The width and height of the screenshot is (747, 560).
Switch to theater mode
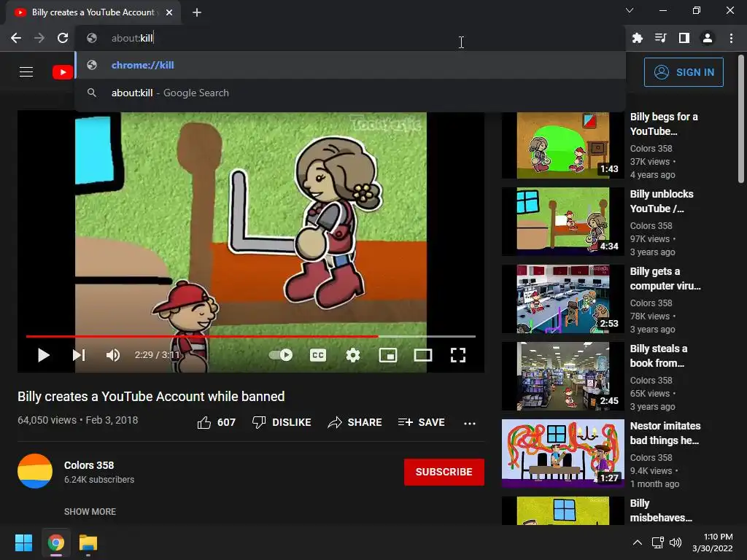[x=423, y=355]
